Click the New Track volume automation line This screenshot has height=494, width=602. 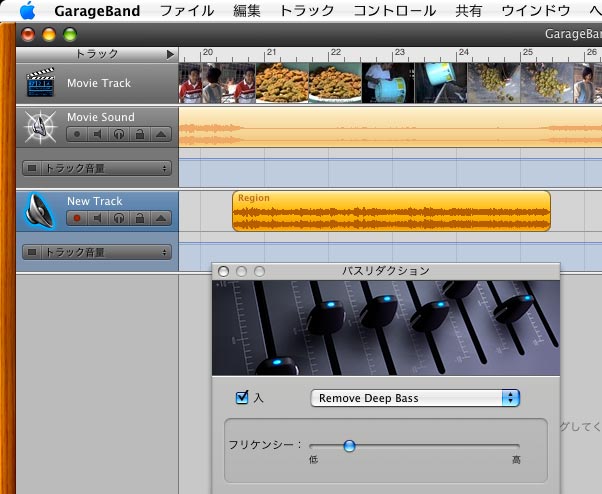[x=390, y=243]
